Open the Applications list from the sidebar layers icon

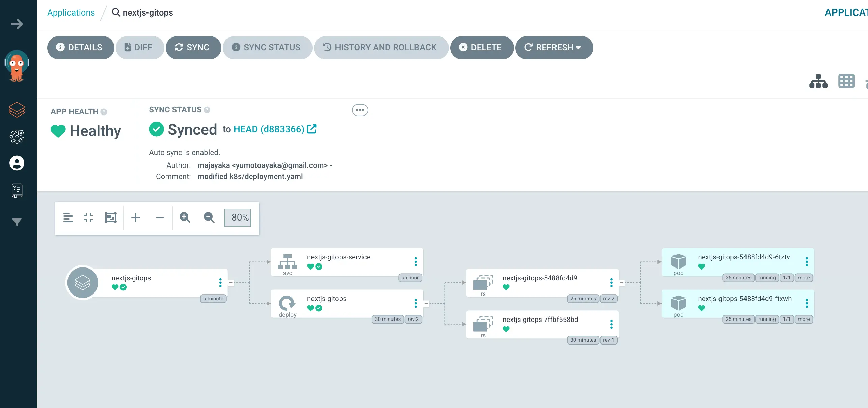[x=17, y=109]
